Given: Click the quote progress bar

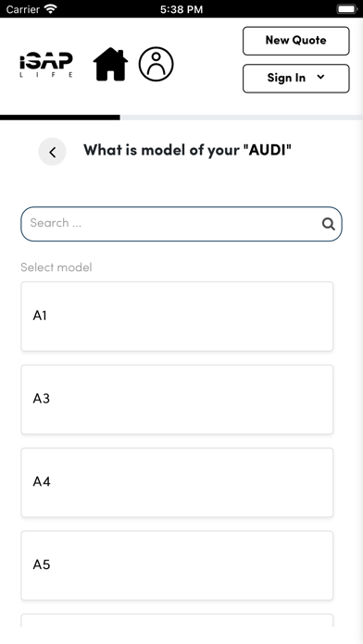Looking at the screenshot, I should pos(181,118).
